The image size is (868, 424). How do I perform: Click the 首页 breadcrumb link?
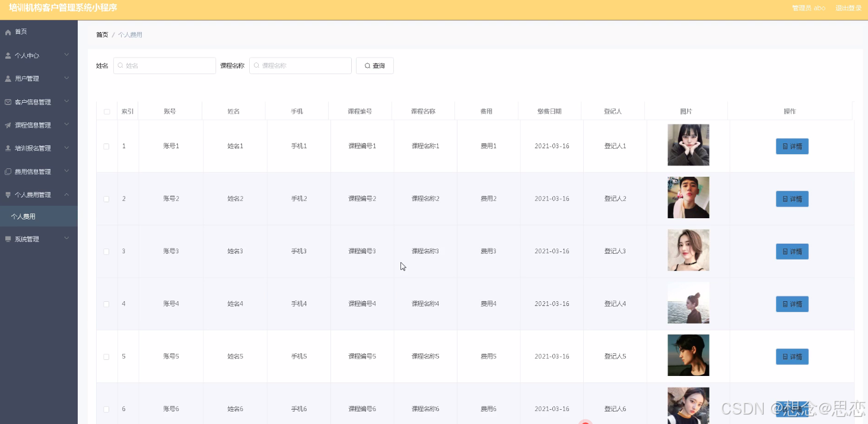point(102,35)
